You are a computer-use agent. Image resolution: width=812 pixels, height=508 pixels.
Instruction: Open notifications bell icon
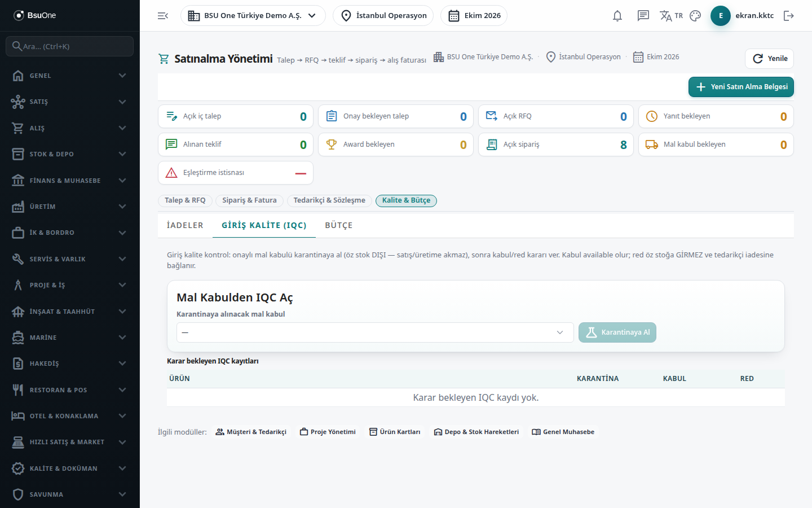pyautogui.click(x=617, y=16)
